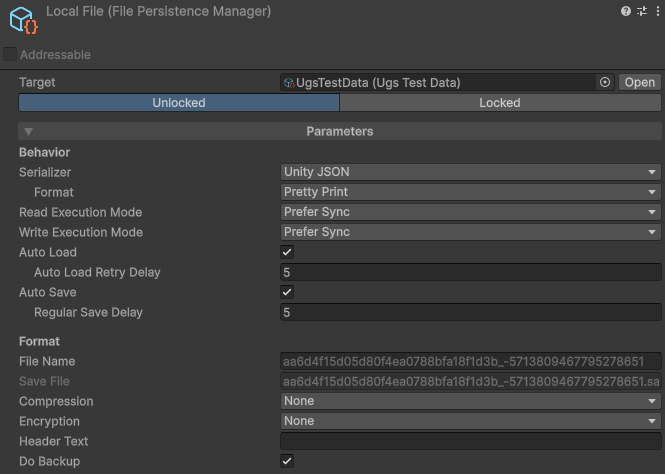
Task: Click the Serializer label
Action: coord(45,172)
